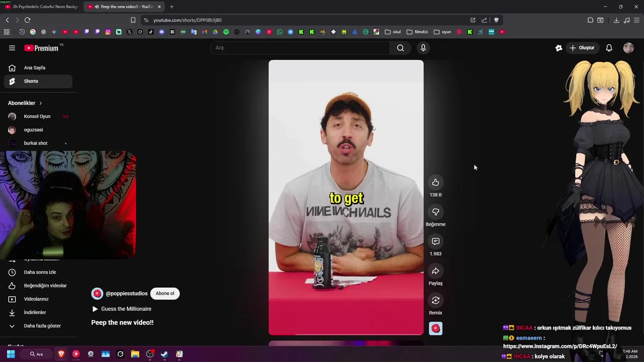
Task: Open Steam from taskbar
Action: pos(165,354)
